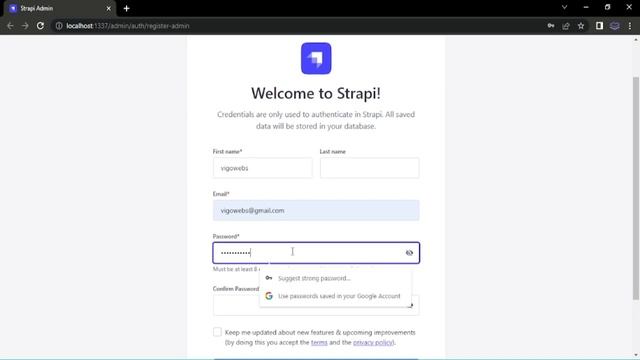
Task: Close the Strapi Admin tab
Action: pos(109,8)
